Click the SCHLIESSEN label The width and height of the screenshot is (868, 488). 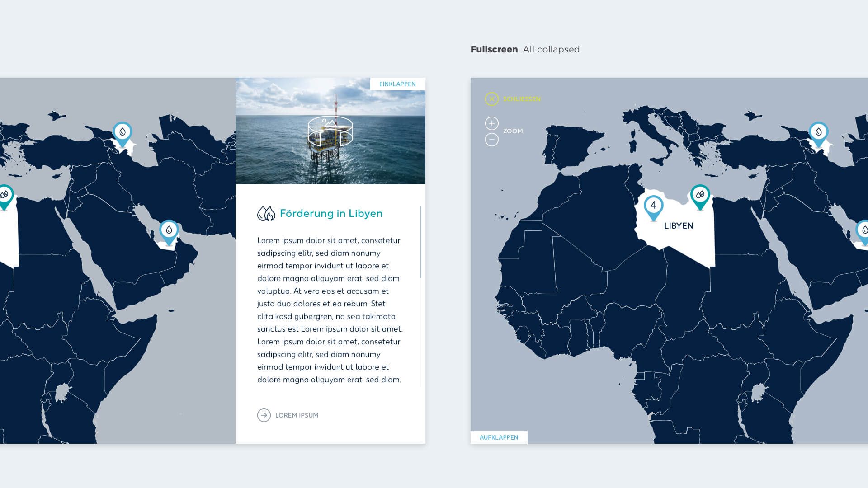[522, 99]
